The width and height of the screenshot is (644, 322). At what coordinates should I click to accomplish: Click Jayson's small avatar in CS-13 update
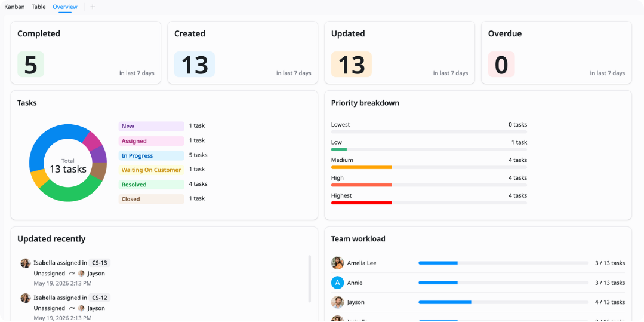pyautogui.click(x=81, y=274)
